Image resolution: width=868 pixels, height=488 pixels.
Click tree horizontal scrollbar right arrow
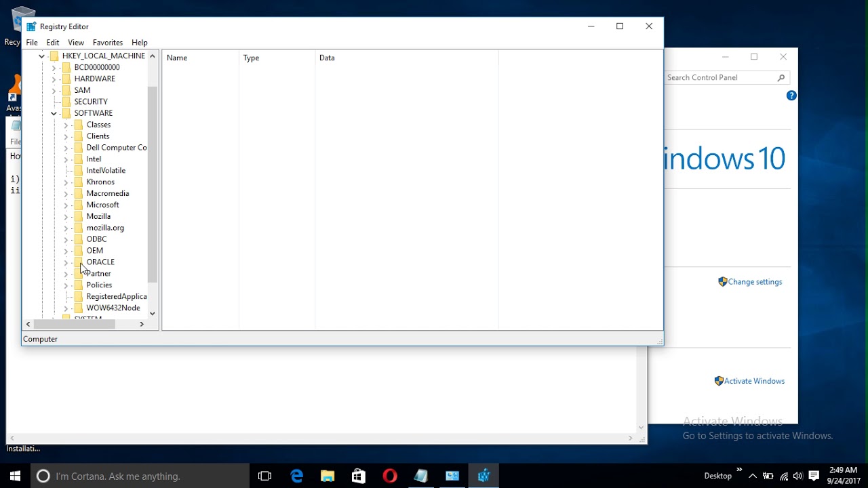(x=142, y=325)
